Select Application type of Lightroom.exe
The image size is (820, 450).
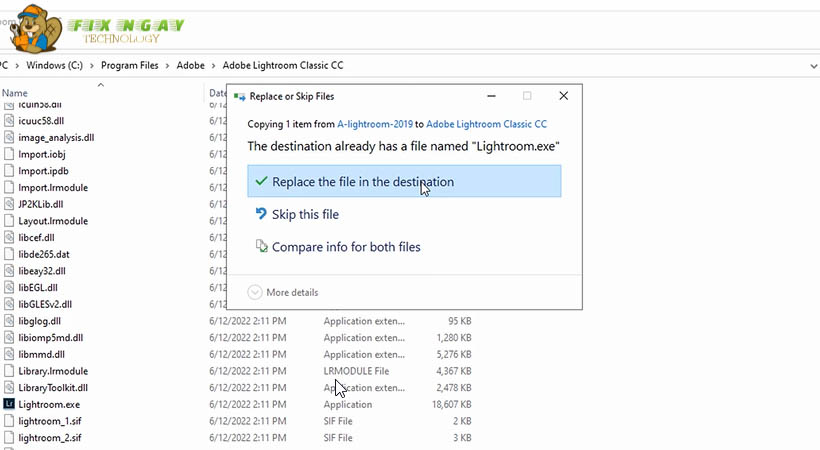(348, 404)
